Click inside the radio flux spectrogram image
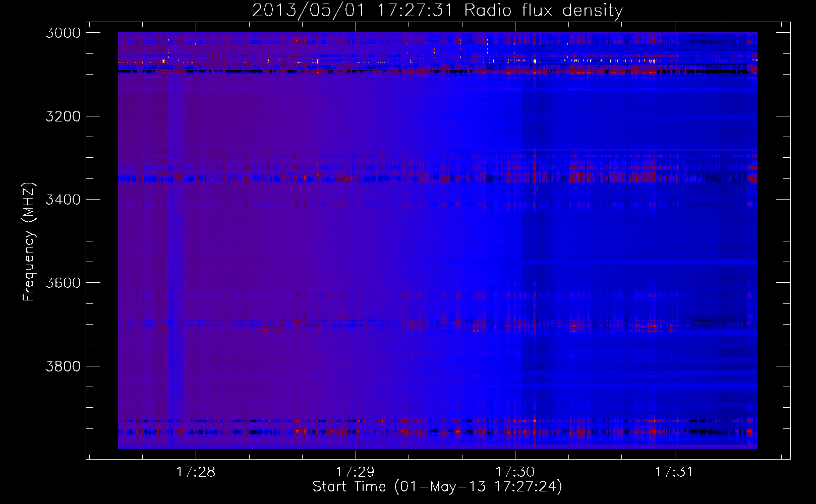The height and width of the screenshot is (504, 816). [438, 240]
